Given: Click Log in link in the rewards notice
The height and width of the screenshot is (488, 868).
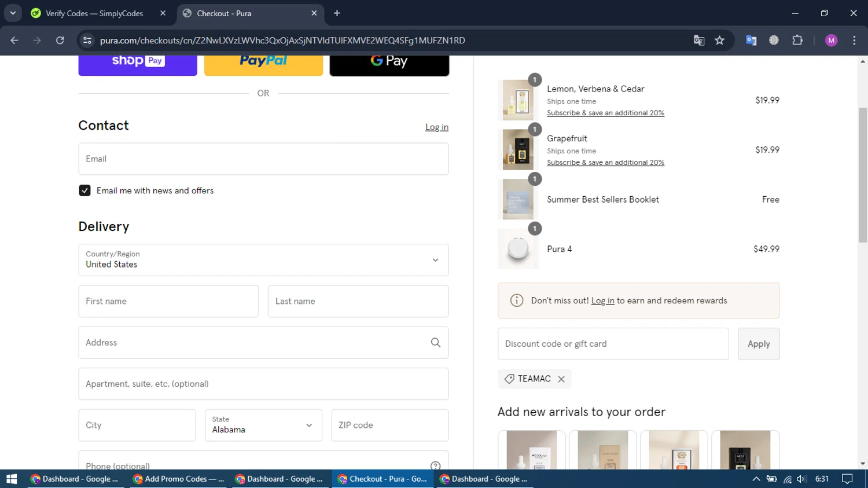Looking at the screenshot, I should tap(602, 301).
